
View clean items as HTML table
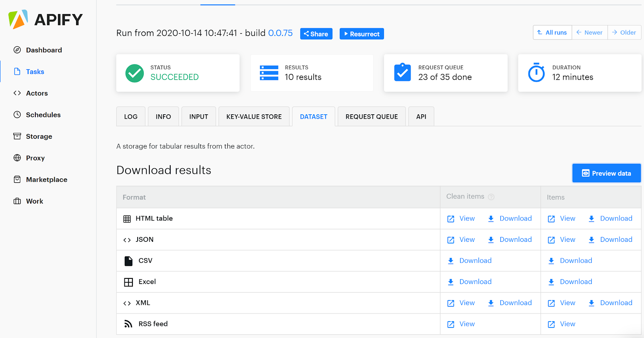[x=461, y=218]
